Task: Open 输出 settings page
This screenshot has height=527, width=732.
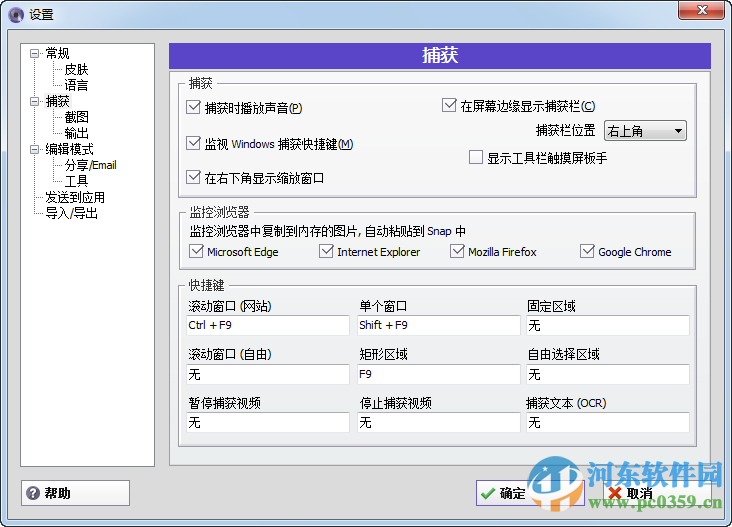Action: click(76, 133)
